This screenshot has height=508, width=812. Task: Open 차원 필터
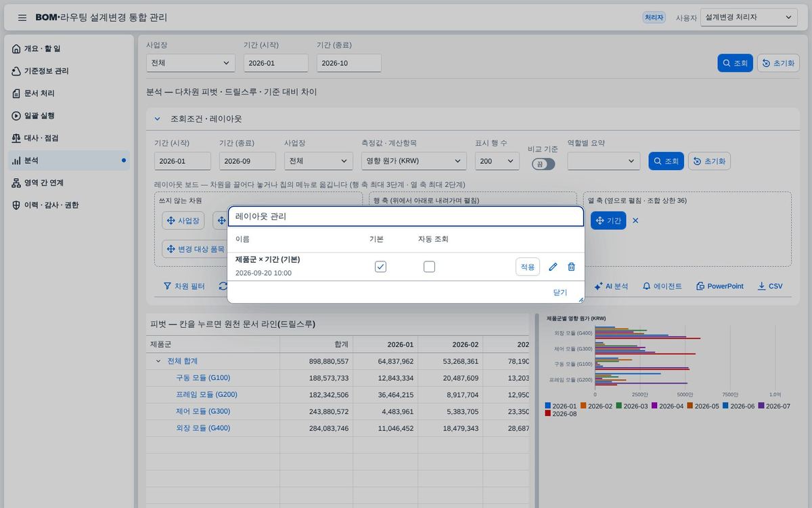point(184,287)
